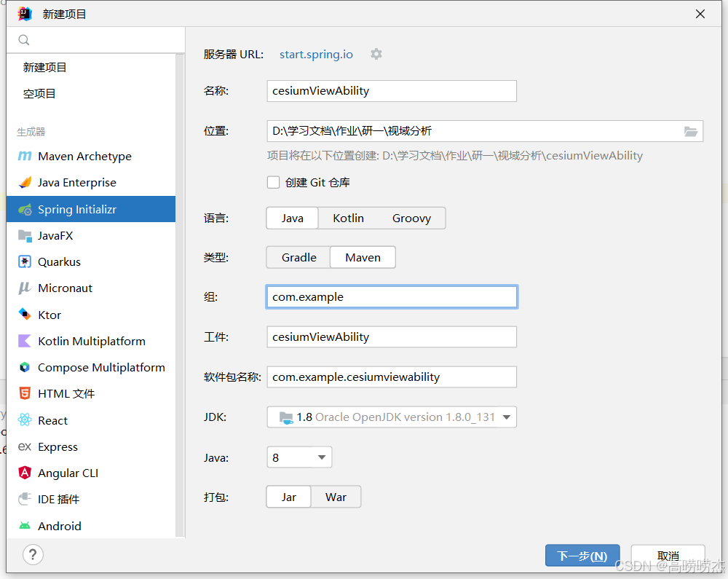Select the 新建项目 list entry

[44, 68]
